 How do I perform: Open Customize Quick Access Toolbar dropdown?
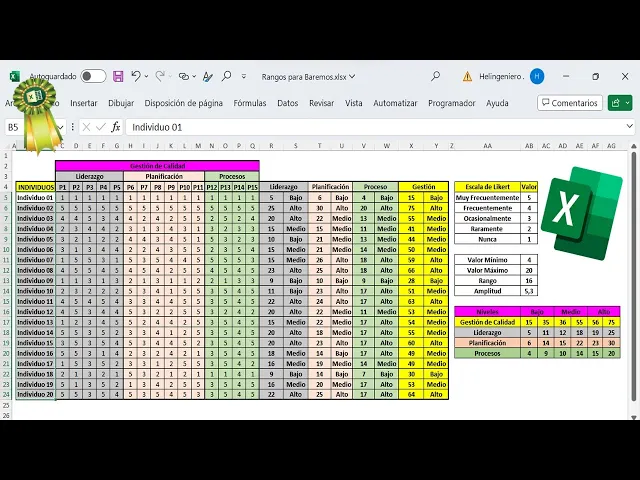(244, 76)
